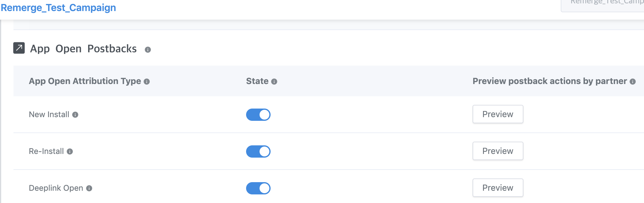Show the New Install info tooltip icon

point(75,115)
